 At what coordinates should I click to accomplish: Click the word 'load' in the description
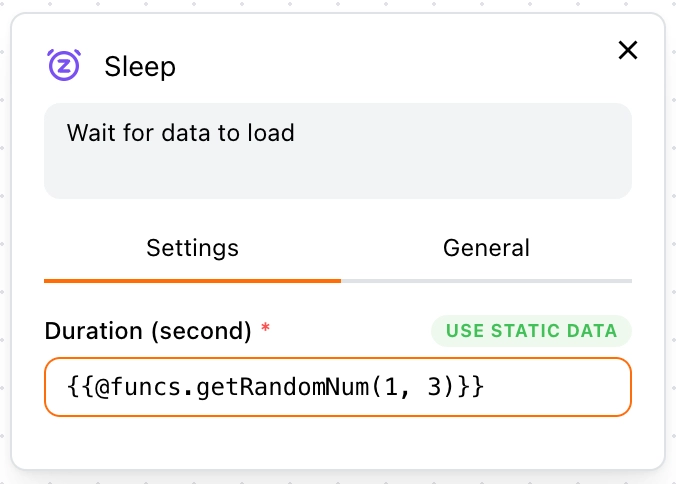(271, 132)
